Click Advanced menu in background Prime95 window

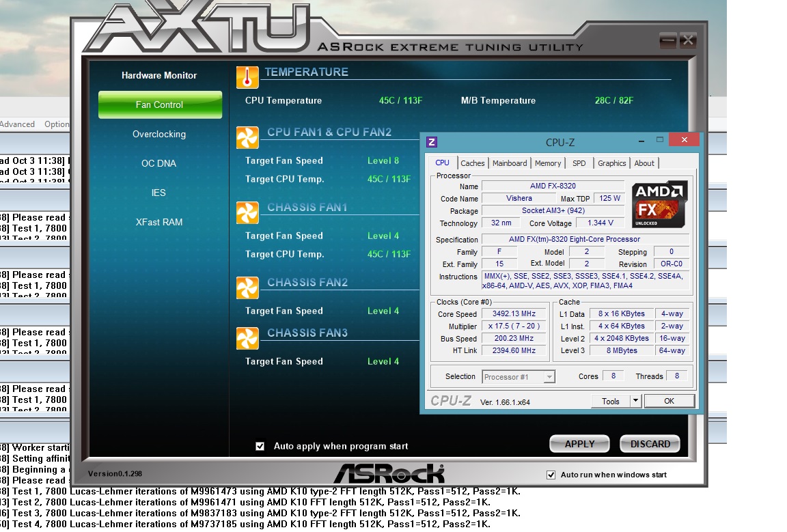pyautogui.click(x=18, y=124)
